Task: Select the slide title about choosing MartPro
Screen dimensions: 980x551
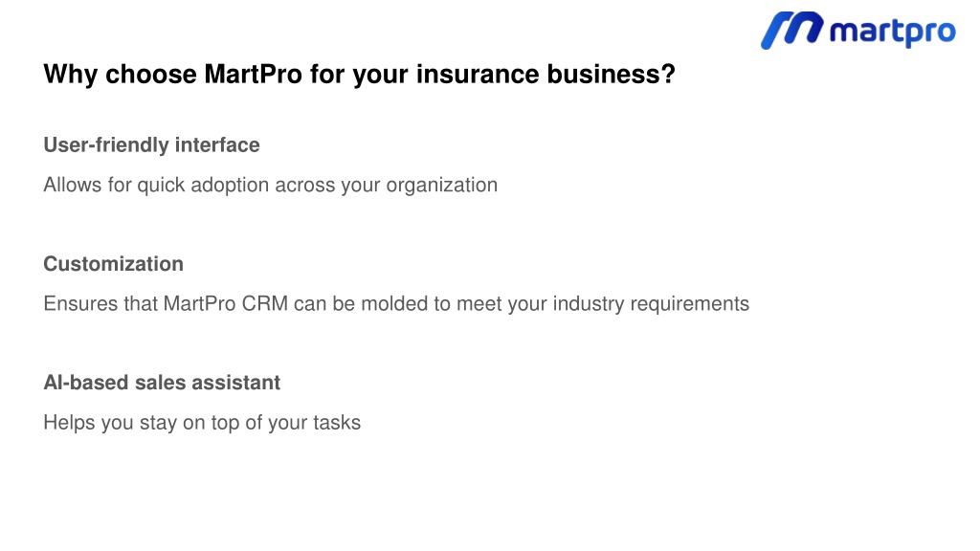Action: [360, 75]
